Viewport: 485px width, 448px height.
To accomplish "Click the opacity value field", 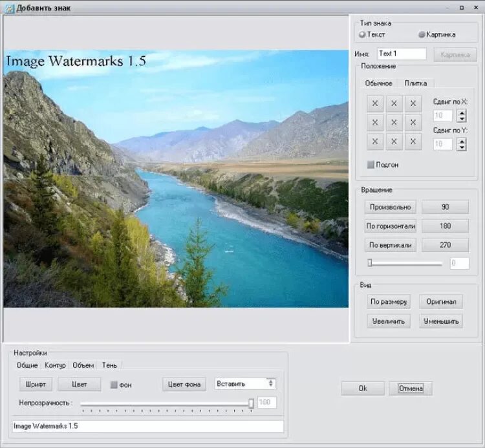I will [x=267, y=402].
